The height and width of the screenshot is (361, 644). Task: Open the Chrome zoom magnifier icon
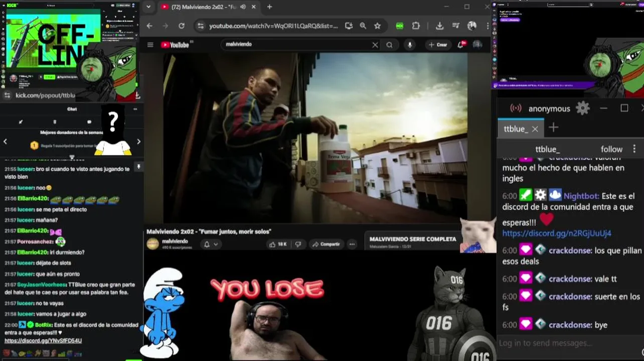tap(363, 26)
